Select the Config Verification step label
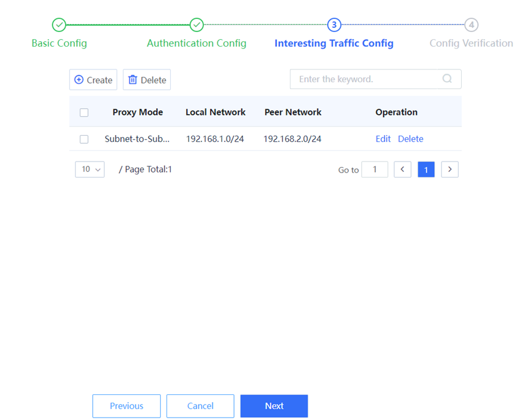The width and height of the screenshot is (530, 420). tap(471, 43)
